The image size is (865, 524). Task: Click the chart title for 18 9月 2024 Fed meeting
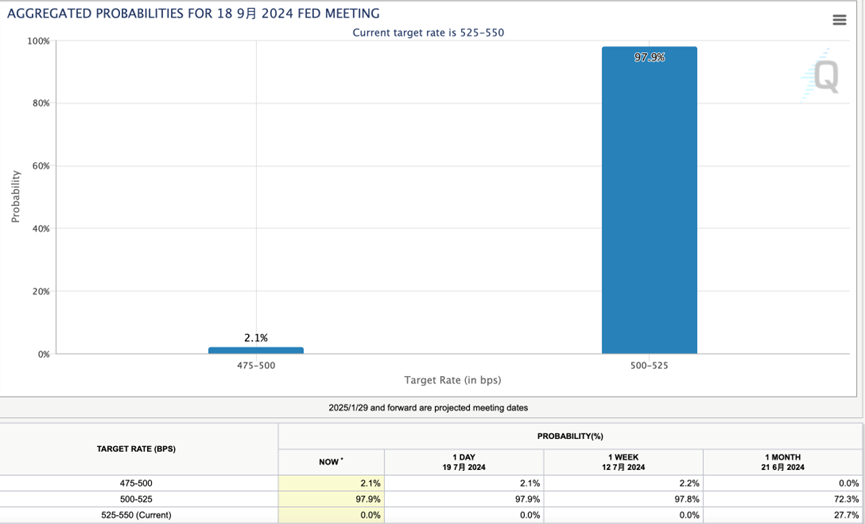tap(195, 16)
